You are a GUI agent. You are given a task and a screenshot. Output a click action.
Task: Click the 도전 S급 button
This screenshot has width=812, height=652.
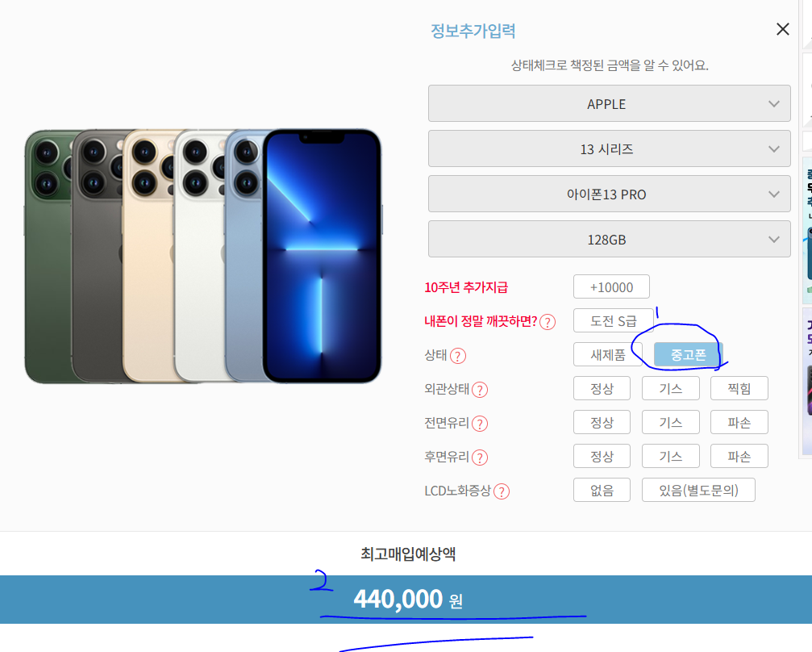pyautogui.click(x=613, y=321)
